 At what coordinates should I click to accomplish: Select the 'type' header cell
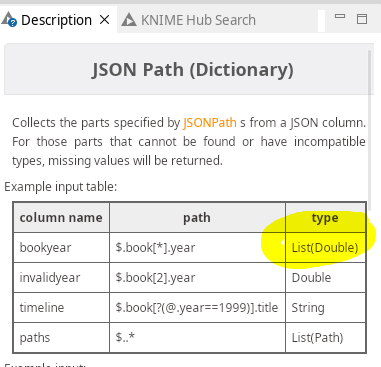pos(325,218)
